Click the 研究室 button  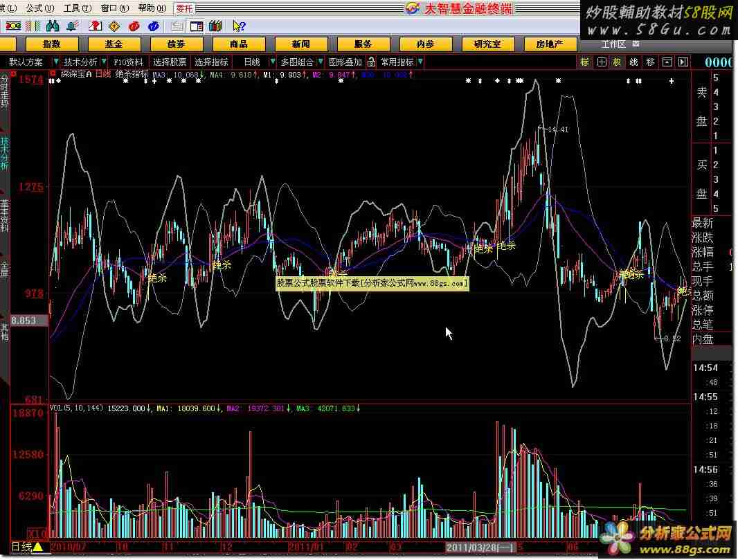(487, 44)
